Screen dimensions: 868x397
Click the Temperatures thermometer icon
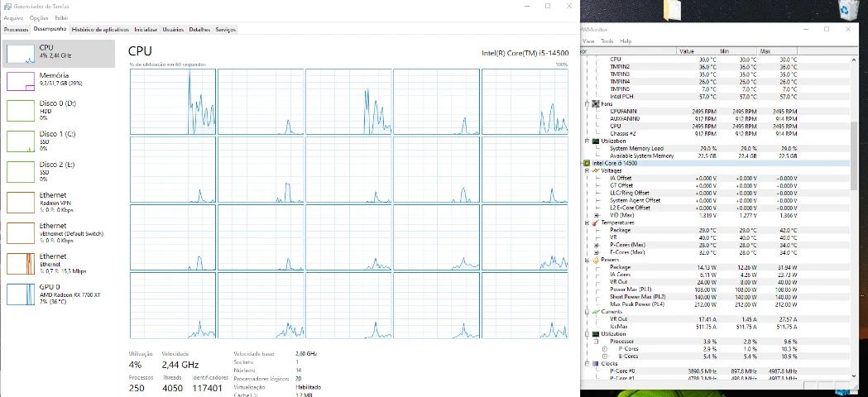pos(597,222)
